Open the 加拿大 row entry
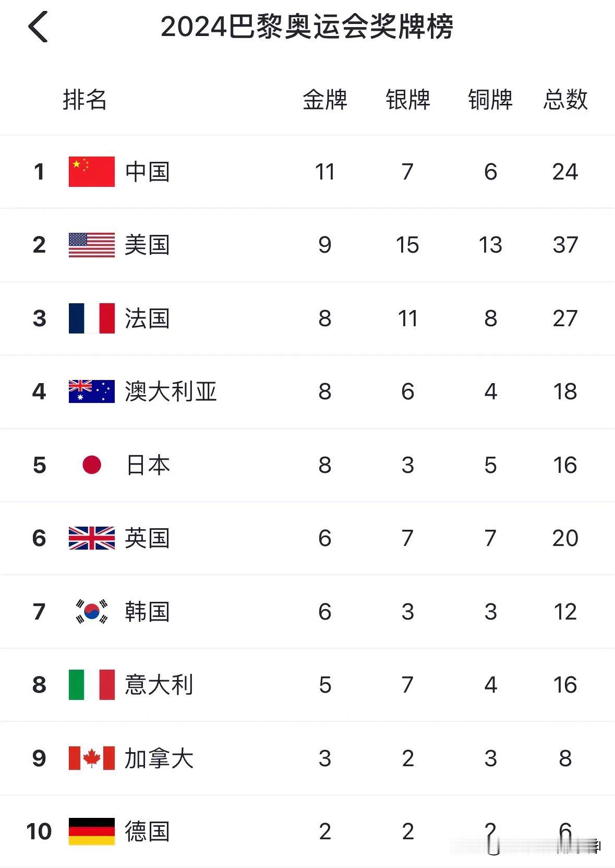The image size is (615, 868). (x=307, y=758)
